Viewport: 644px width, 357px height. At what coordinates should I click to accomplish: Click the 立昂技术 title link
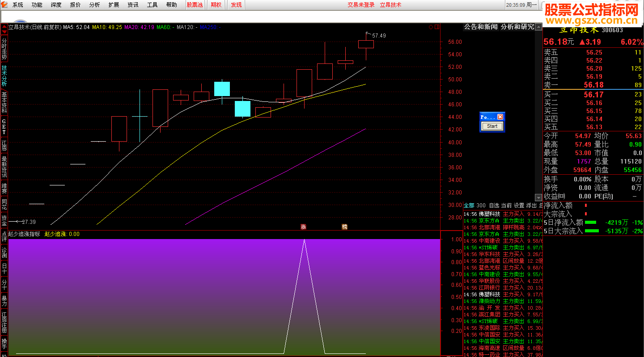[x=391, y=5]
